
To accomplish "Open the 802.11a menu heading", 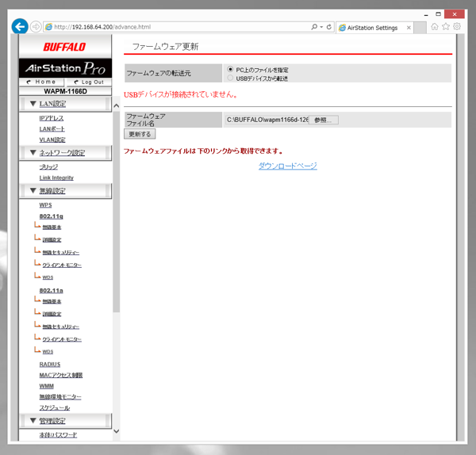I will coord(51,291).
